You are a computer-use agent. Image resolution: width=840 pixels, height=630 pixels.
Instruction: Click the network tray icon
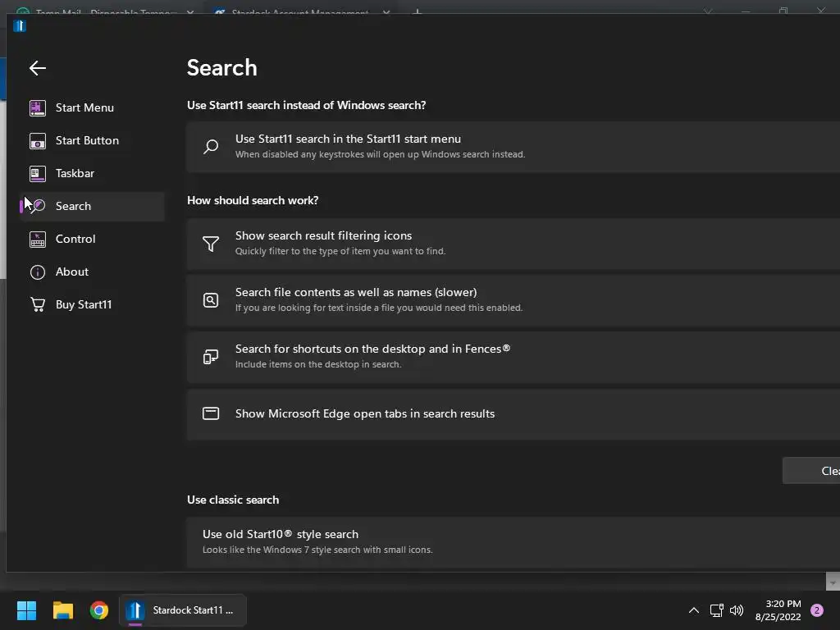tap(716, 610)
